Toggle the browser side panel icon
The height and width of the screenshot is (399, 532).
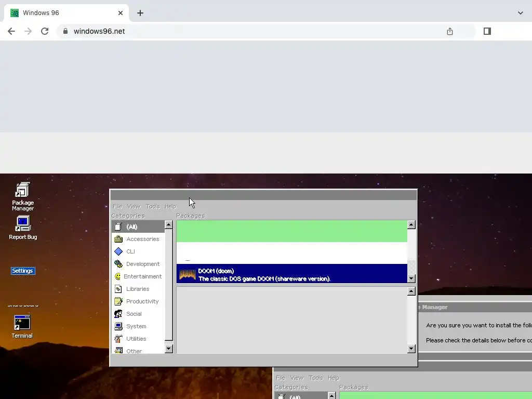[x=487, y=31]
